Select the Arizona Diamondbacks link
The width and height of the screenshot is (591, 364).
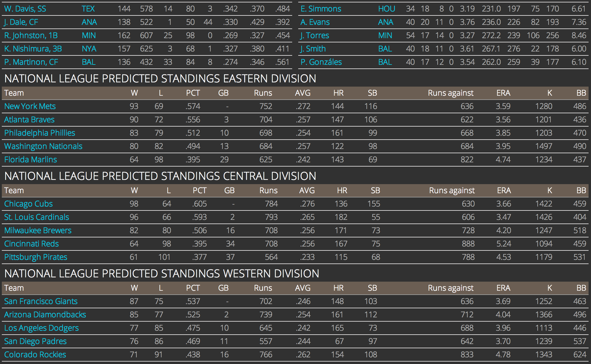pos(45,315)
